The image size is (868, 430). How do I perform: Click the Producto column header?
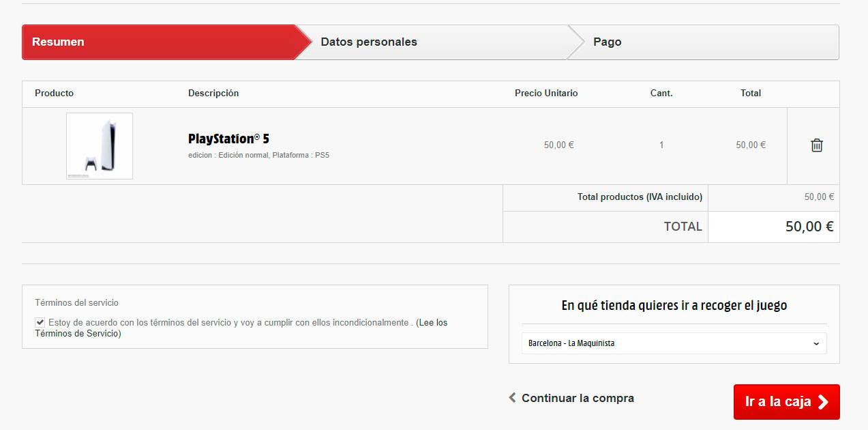[54, 94]
